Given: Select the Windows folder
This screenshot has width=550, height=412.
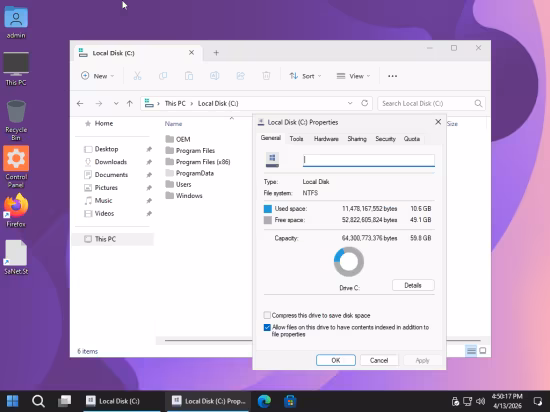Looking at the screenshot, I should tap(184, 196).
